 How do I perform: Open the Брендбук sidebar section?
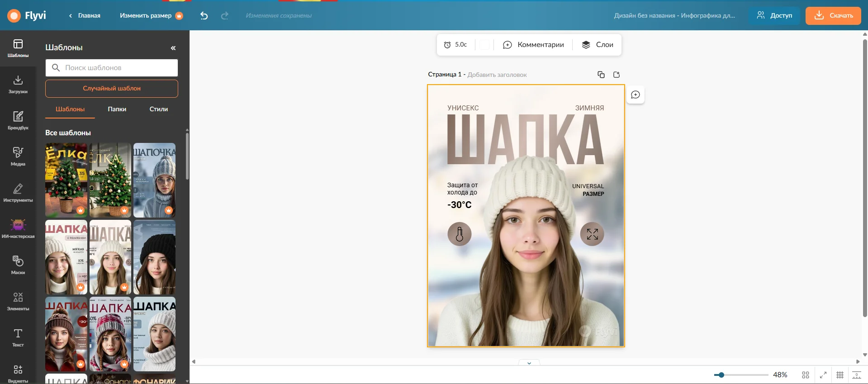(x=18, y=120)
